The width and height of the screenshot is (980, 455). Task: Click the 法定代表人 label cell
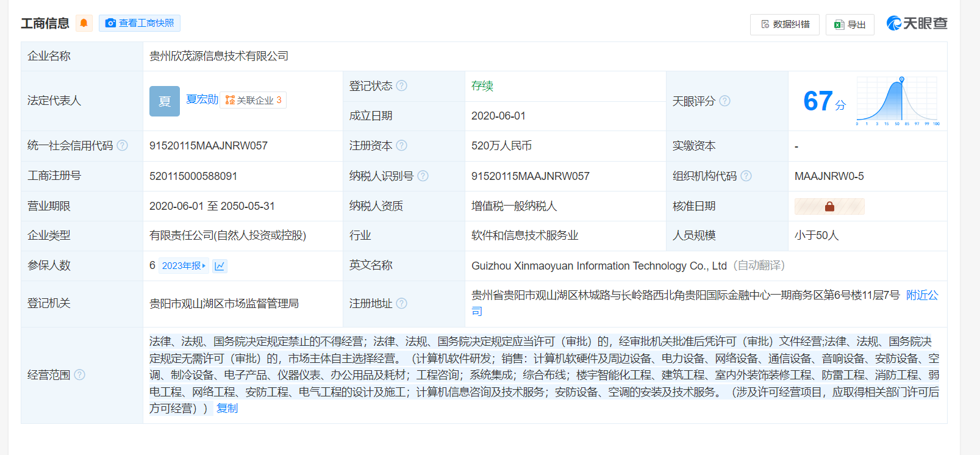tap(82, 101)
